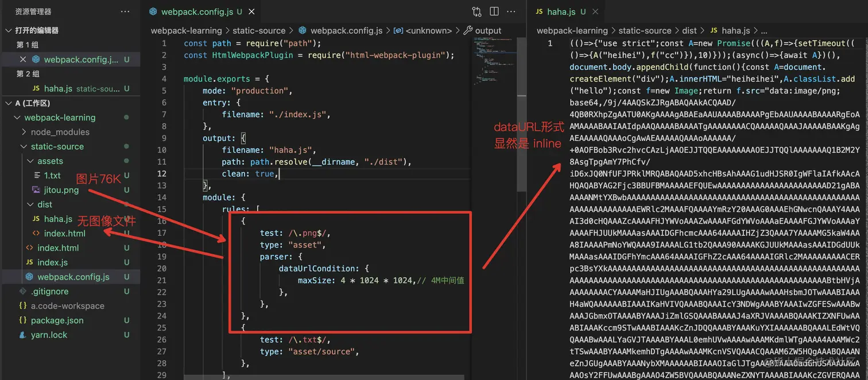This screenshot has height=380, width=868.
Task: Open package.json in the explorer
Action: click(57, 320)
